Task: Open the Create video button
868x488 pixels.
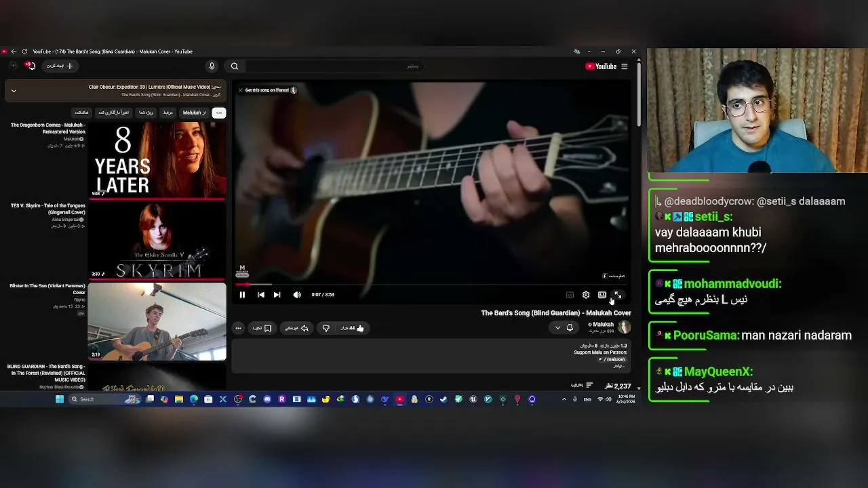Action: (60, 66)
